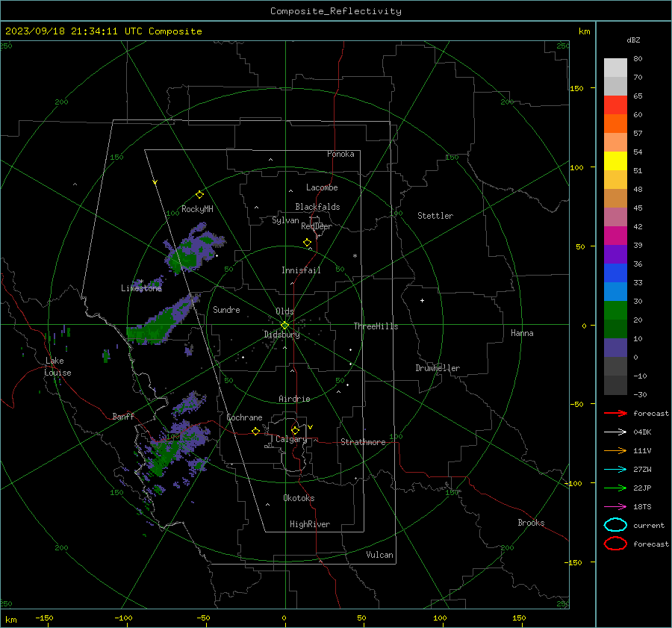Click the Limestone label

coord(141,288)
